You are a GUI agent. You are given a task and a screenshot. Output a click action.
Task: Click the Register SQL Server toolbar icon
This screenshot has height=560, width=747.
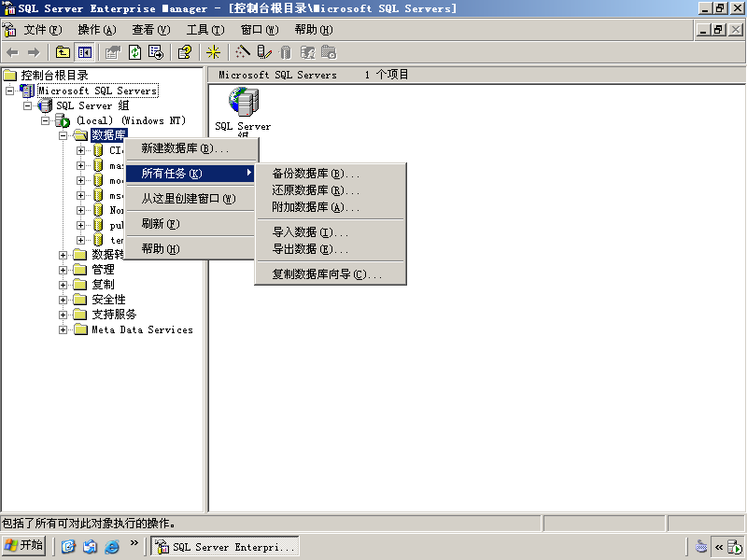264,52
